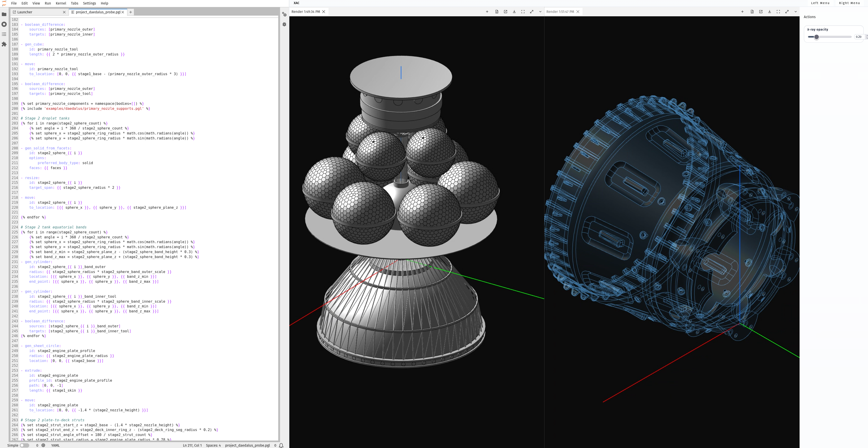Open the Kernel menu
Image resolution: width=868 pixels, height=448 pixels.
[61, 3]
